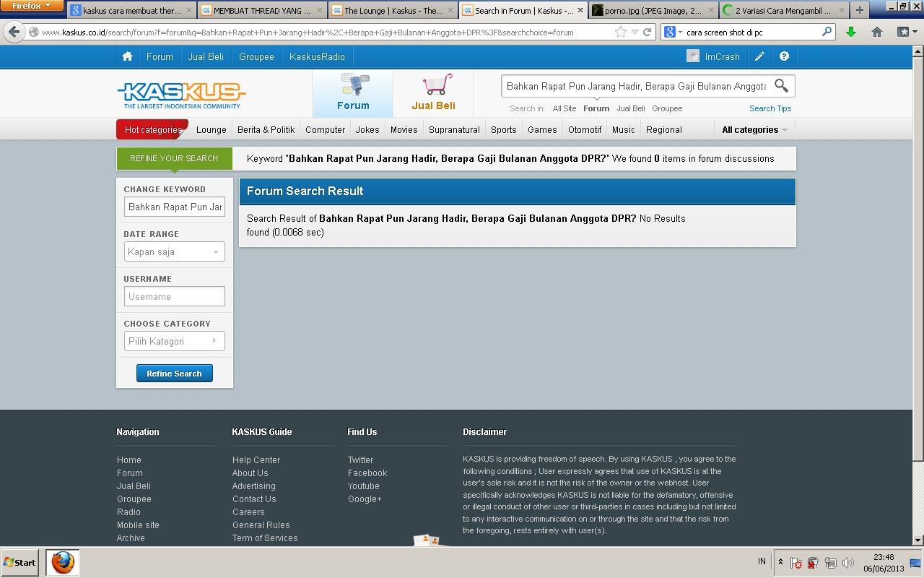Open the Lounge category
Image resolution: width=924 pixels, height=578 pixels.
[x=212, y=130]
